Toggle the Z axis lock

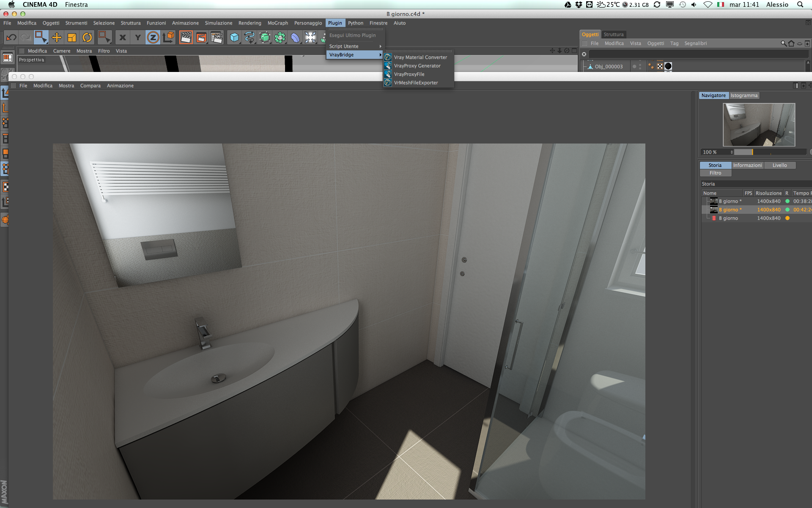tap(153, 38)
